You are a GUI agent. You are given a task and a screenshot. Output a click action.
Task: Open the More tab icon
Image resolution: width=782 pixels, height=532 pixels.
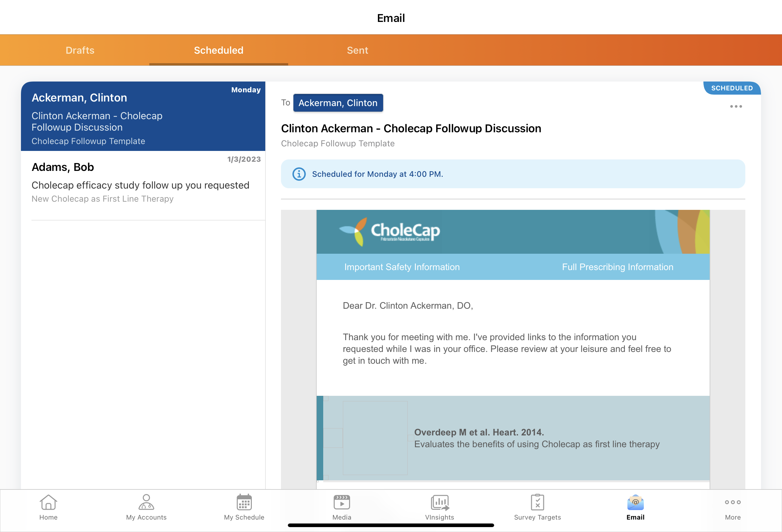coord(733,503)
